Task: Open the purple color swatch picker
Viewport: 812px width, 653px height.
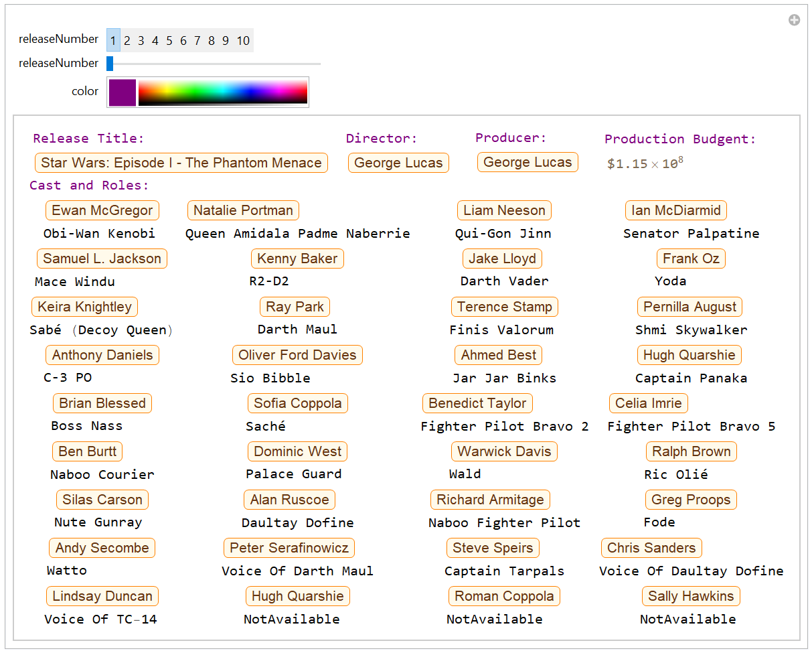Action: (x=123, y=92)
